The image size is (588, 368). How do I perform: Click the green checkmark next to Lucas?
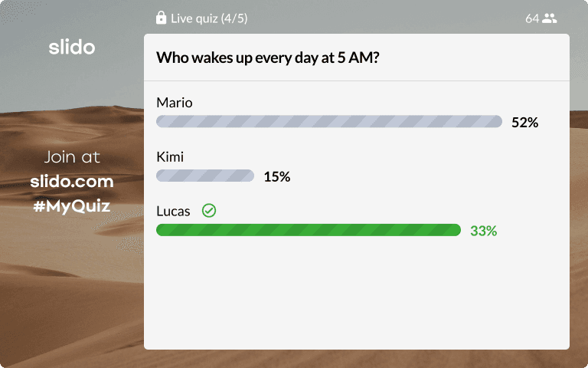[209, 211]
